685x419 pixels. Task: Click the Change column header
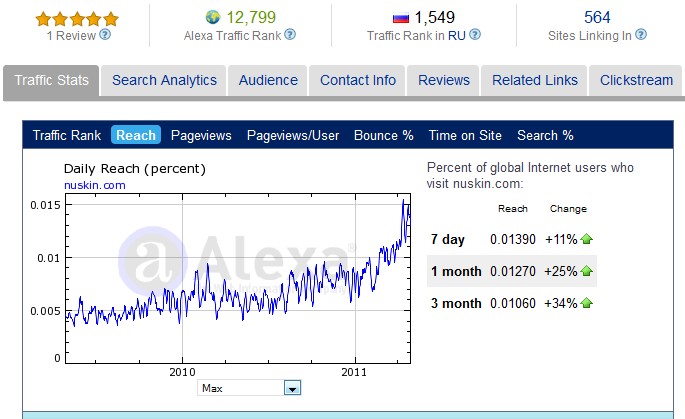pyautogui.click(x=568, y=209)
